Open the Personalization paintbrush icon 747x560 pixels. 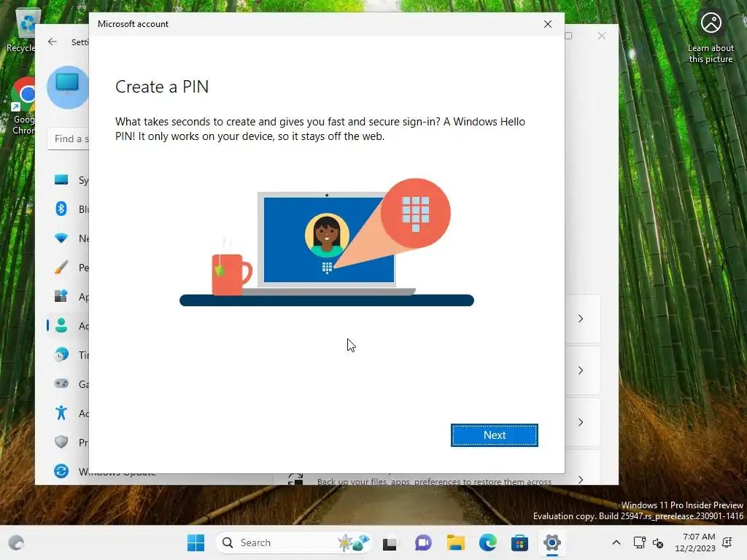61,267
